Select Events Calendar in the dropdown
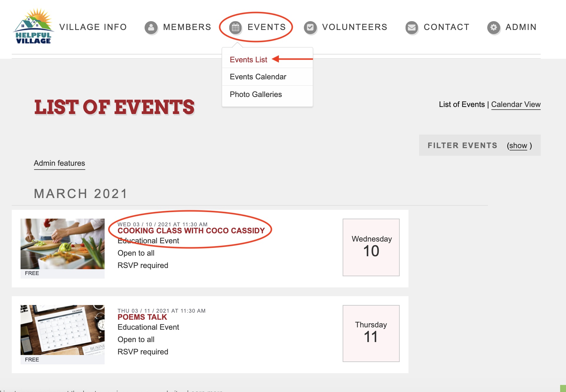Viewport: 566px width, 392px height. click(258, 77)
